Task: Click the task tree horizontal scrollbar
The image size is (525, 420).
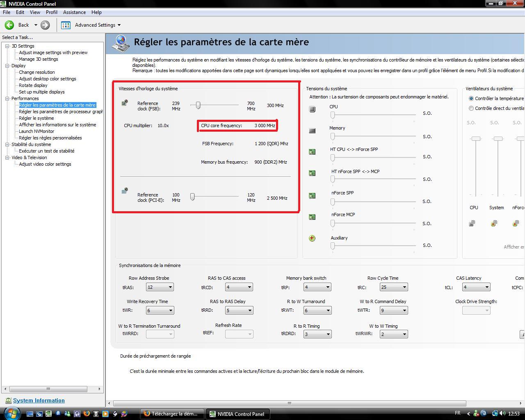Action: [48, 389]
